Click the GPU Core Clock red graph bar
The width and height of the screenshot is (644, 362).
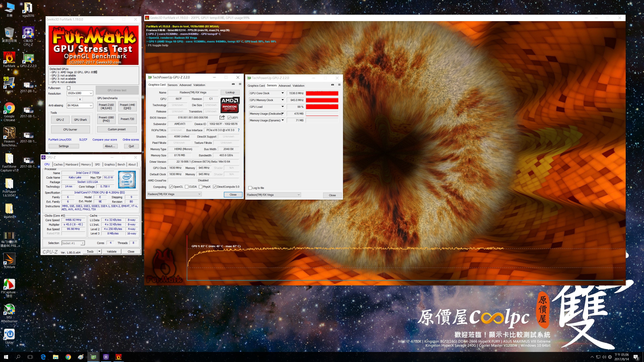click(x=322, y=93)
